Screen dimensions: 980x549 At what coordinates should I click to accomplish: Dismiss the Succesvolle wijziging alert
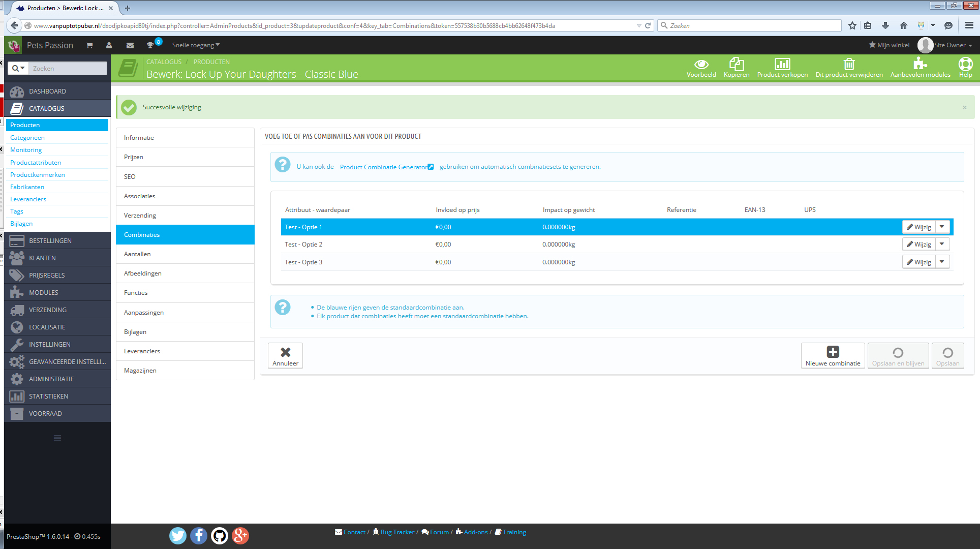964,107
